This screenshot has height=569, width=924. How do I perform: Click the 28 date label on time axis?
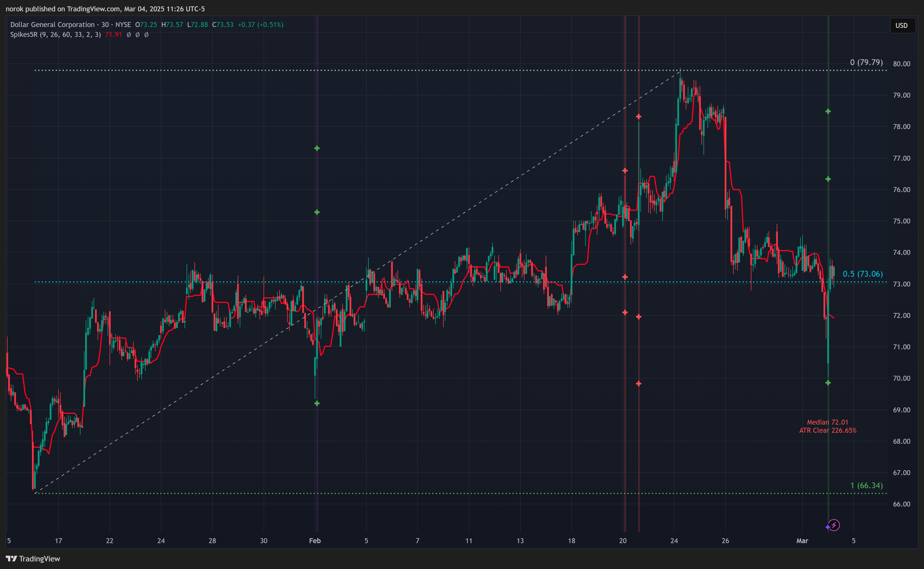[212, 541]
